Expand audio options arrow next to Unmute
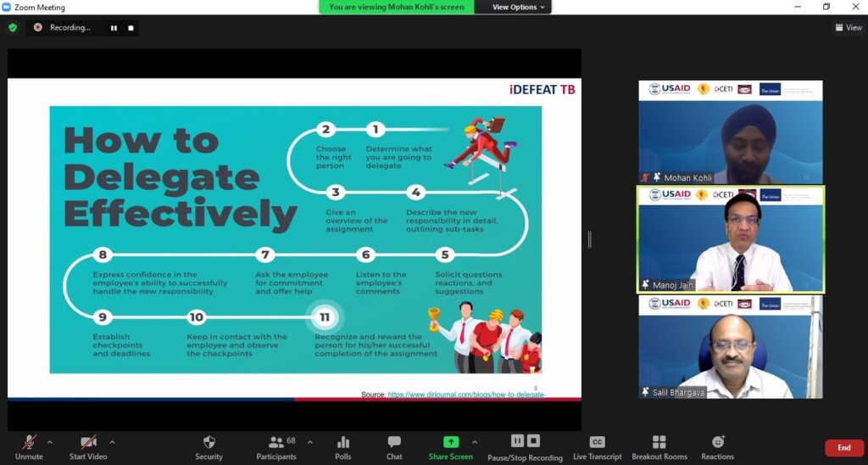 coord(49,442)
